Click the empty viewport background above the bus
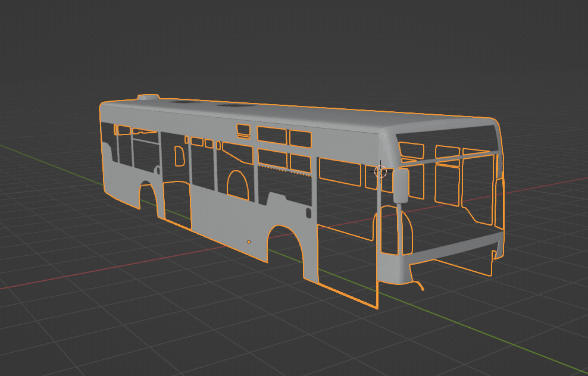 coord(298,48)
